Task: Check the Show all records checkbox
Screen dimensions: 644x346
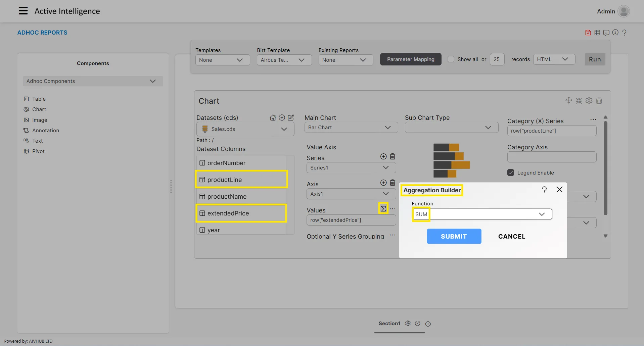Action: point(451,59)
